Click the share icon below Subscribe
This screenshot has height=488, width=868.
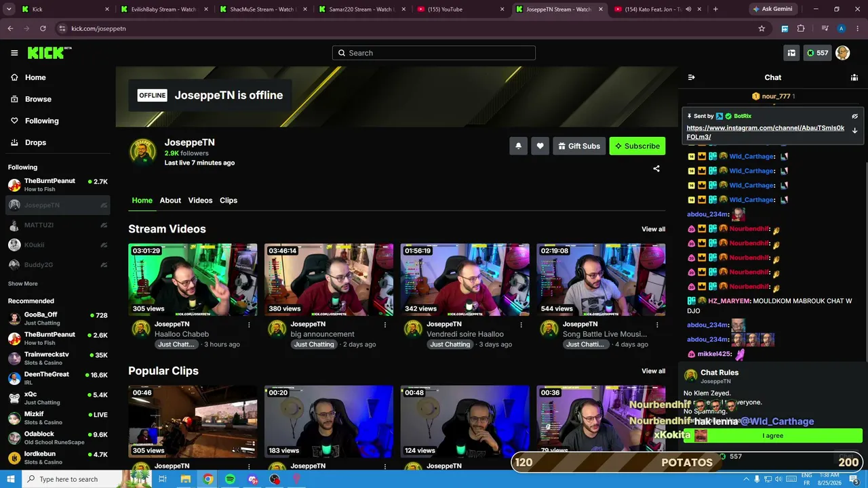pos(656,169)
